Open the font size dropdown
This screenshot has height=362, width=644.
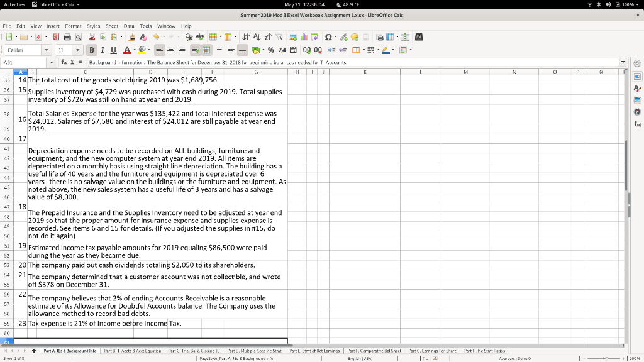(78, 50)
